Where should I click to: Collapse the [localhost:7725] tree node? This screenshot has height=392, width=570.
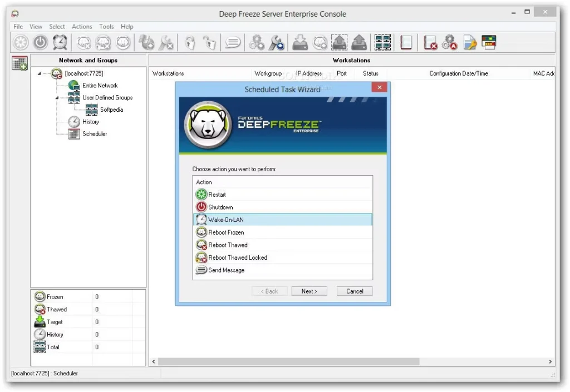coord(40,73)
